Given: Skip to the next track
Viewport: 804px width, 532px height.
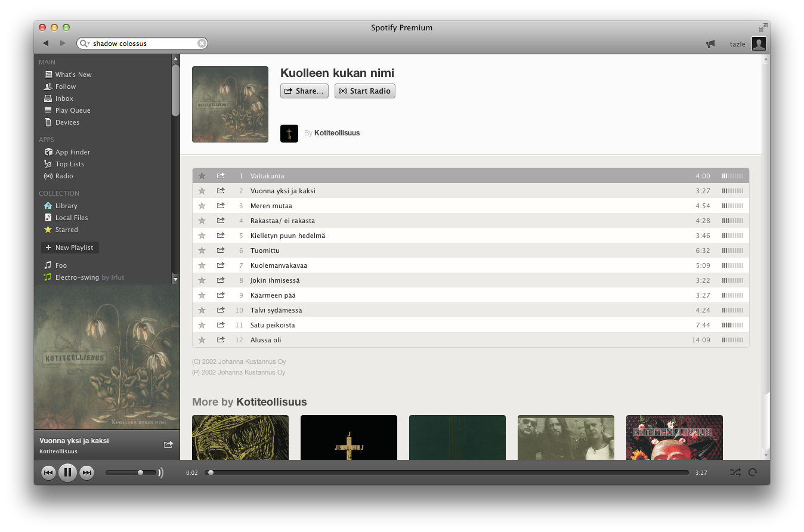Looking at the screenshot, I should [x=87, y=473].
